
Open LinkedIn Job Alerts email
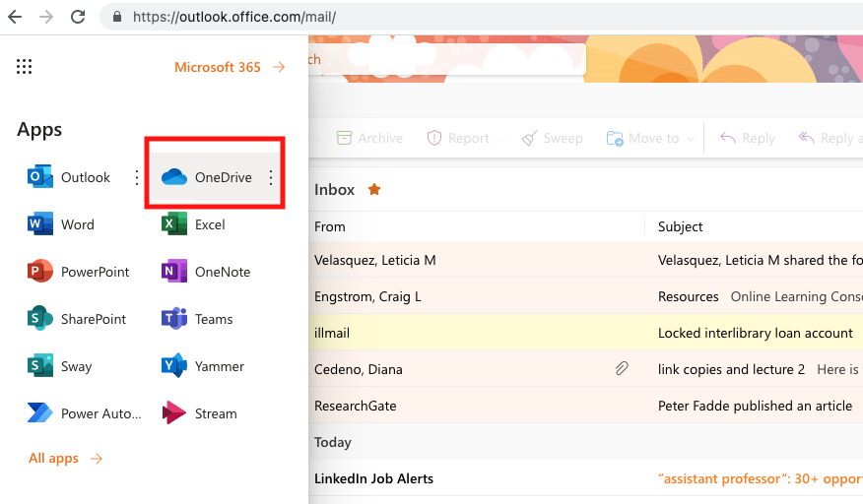pos(585,478)
